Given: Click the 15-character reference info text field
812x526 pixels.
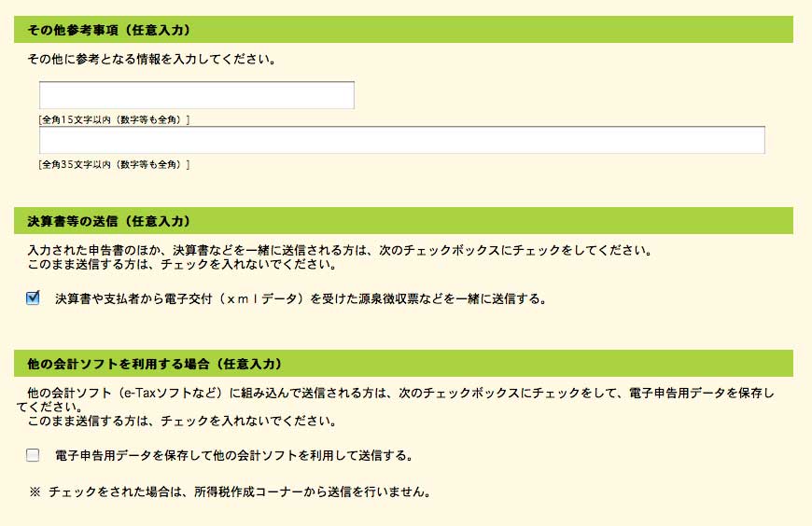Looking at the screenshot, I should point(196,95).
